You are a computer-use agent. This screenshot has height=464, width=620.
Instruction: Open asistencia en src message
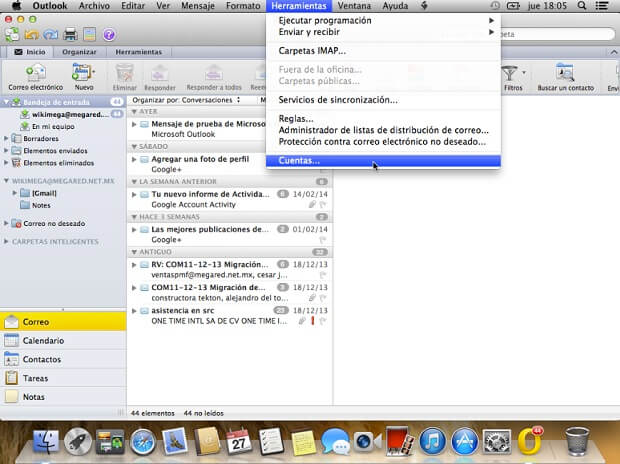pos(230,316)
